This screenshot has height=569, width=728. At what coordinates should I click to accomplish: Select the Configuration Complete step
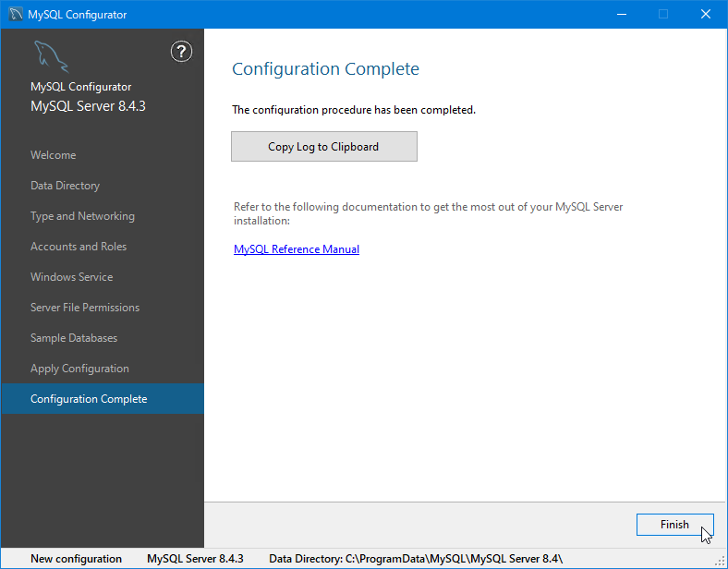103,399
